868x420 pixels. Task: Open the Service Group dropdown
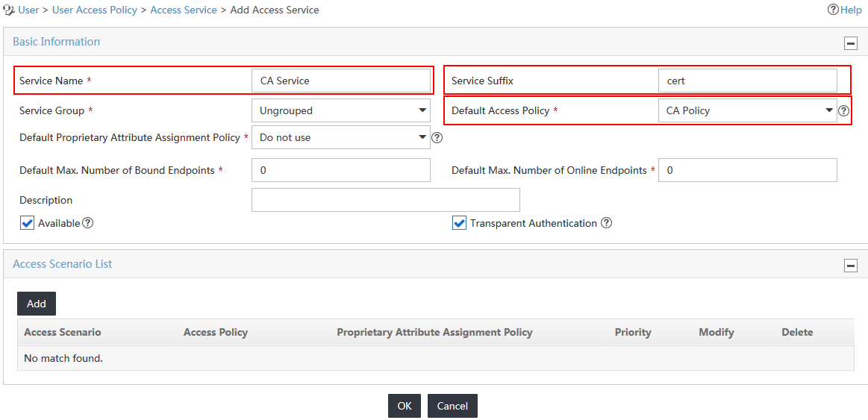[341, 110]
